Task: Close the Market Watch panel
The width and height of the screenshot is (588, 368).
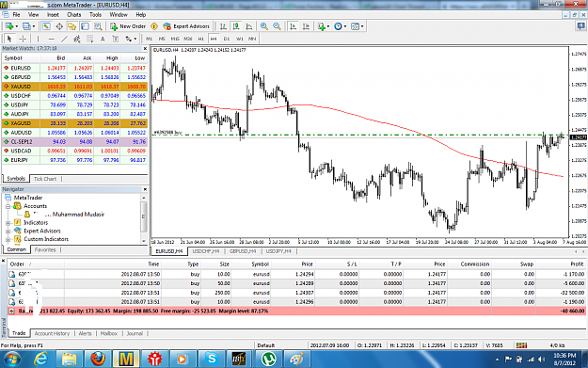Action: (x=145, y=48)
